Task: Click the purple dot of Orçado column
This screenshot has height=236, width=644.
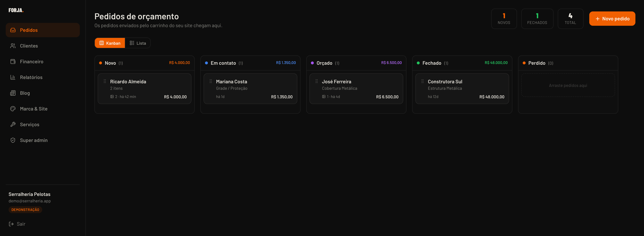Action: point(312,63)
